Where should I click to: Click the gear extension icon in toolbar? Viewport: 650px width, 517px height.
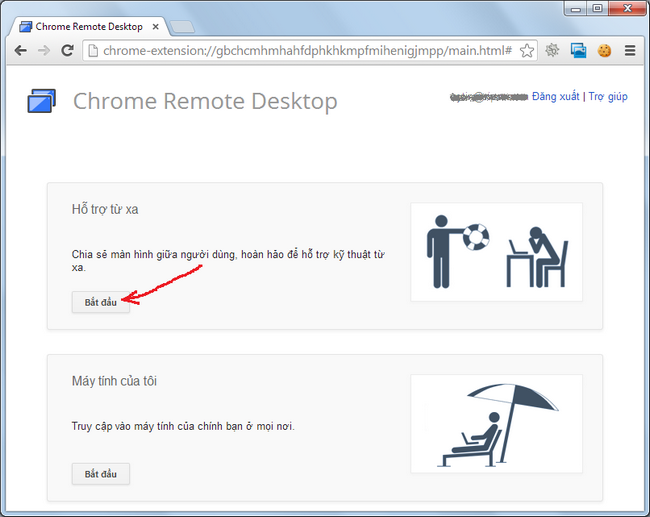click(552, 50)
